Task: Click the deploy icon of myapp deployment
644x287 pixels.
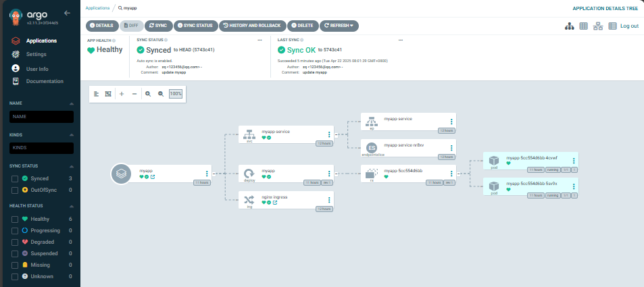Action: click(x=249, y=173)
